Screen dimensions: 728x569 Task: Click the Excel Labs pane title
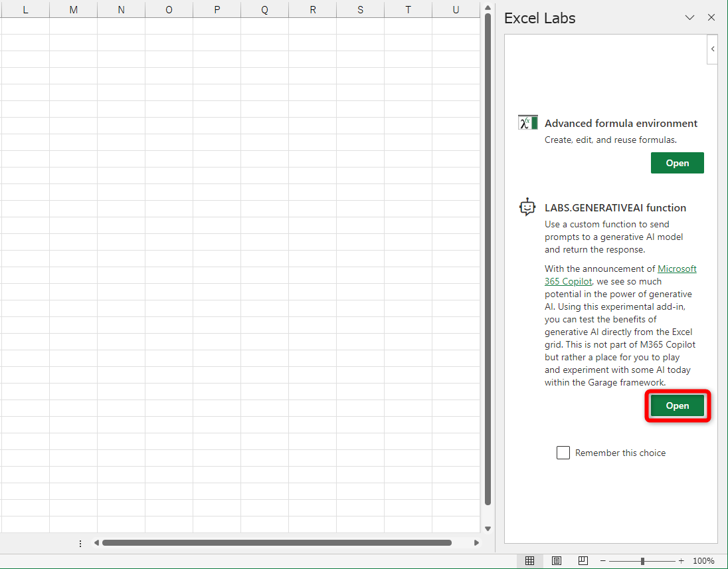[539, 18]
